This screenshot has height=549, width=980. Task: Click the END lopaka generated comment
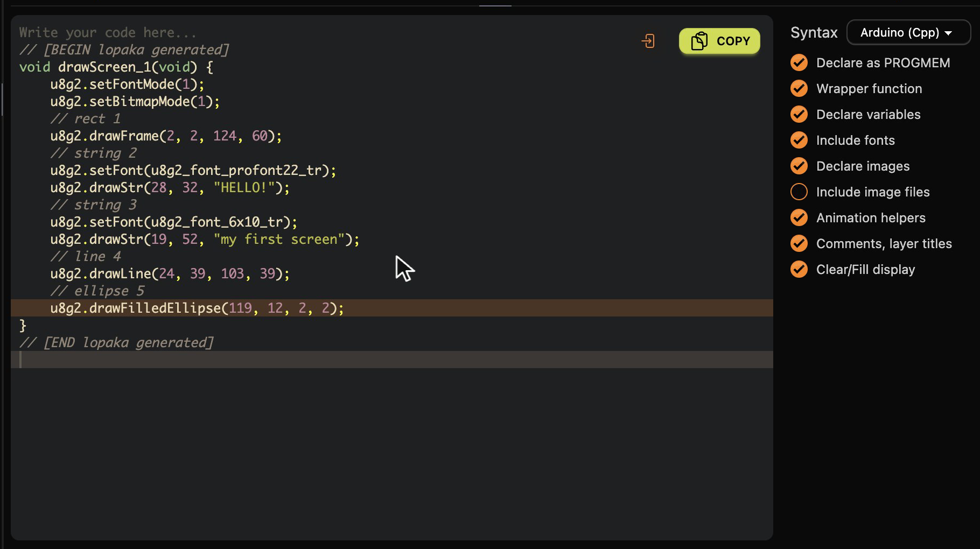tap(116, 342)
